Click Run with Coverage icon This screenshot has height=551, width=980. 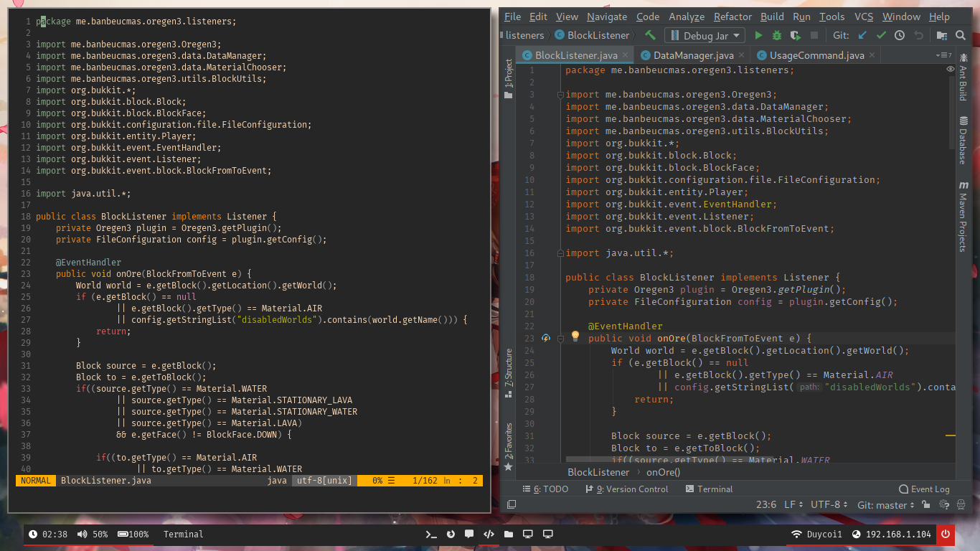796,35
